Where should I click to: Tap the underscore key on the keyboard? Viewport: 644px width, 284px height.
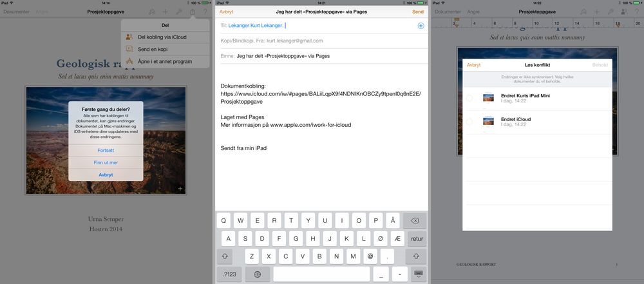(x=381, y=274)
